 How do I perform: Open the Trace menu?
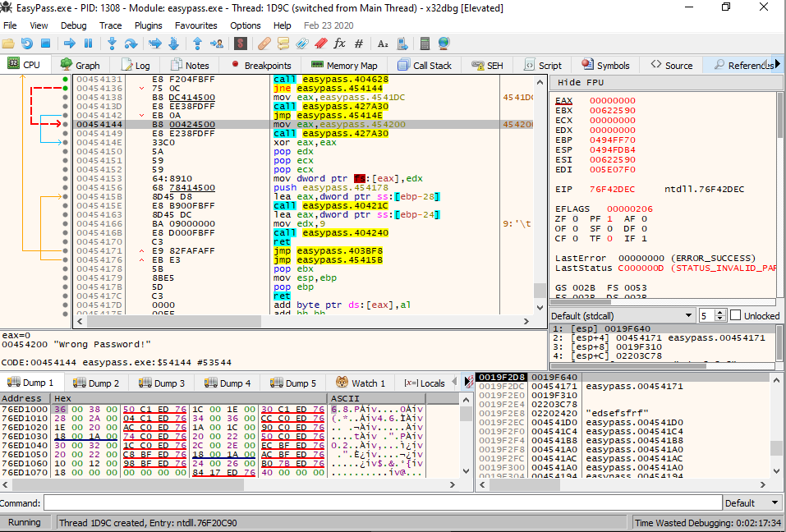(x=110, y=25)
